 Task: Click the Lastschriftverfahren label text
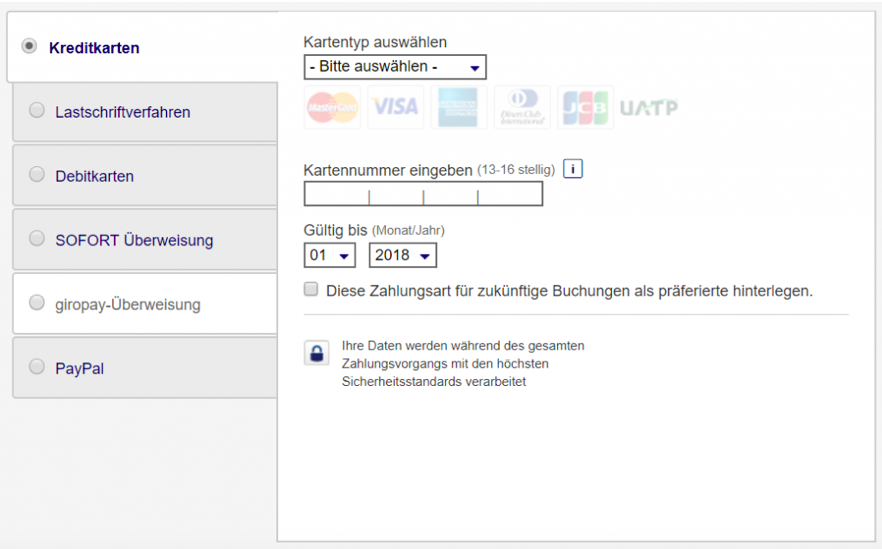pyautogui.click(x=123, y=112)
